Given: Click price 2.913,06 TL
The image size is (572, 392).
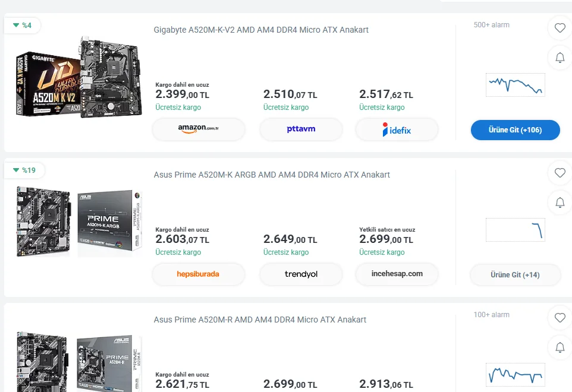Looking at the screenshot, I should tap(386, 384).
